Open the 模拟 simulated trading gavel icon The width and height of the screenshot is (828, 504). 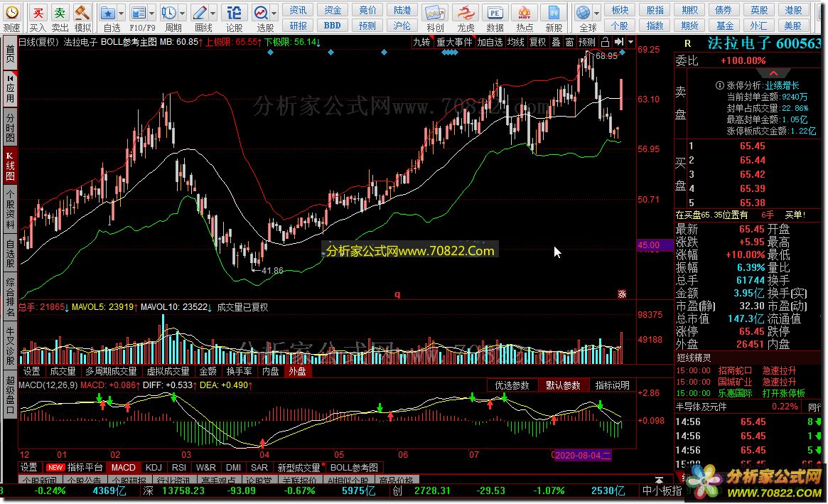tap(82, 12)
